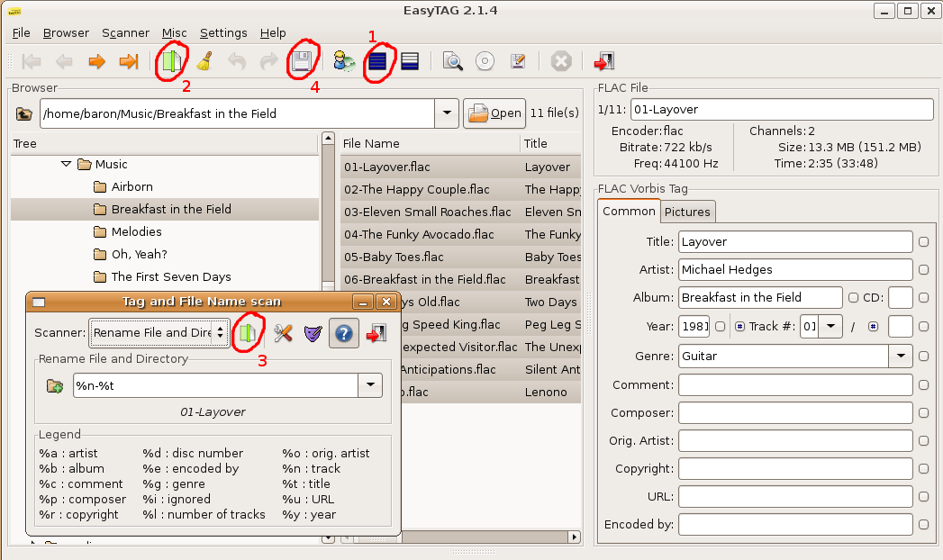Open the playlist writer notepad icon
The width and height of the screenshot is (943, 560).
point(517,61)
